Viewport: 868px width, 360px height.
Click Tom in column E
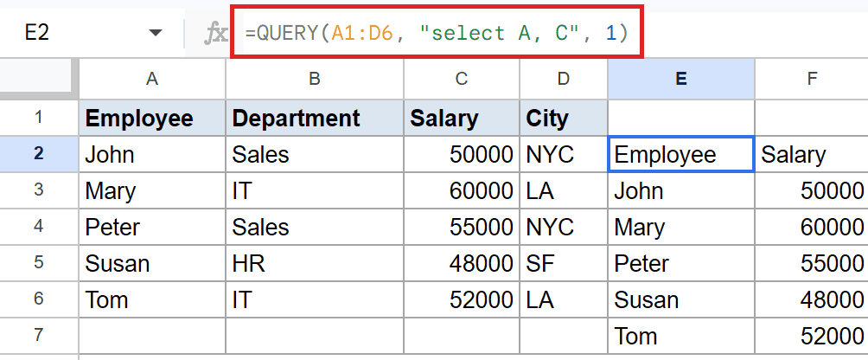(x=681, y=335)
